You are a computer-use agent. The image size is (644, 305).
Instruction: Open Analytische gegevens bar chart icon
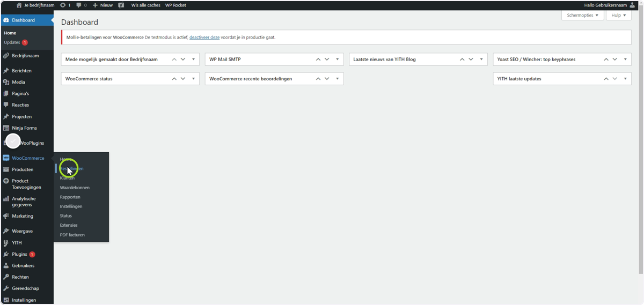(x=6, y=199)
